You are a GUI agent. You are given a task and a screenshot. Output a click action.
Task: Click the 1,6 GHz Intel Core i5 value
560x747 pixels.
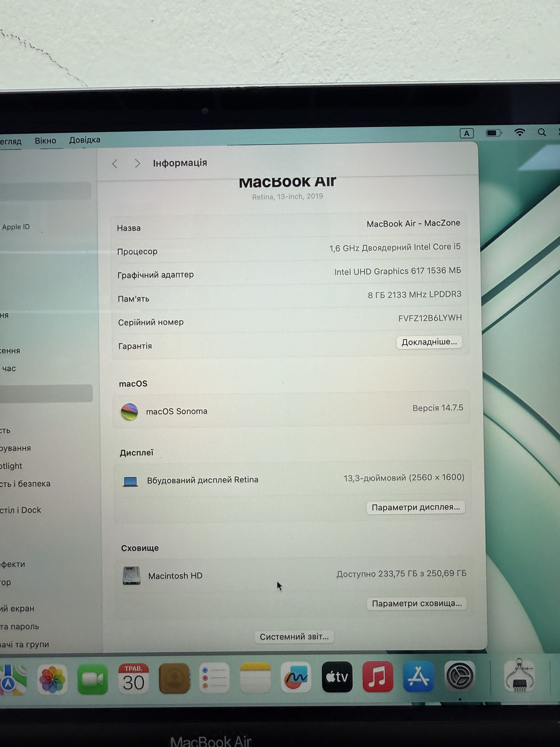[x=395, y=247]
